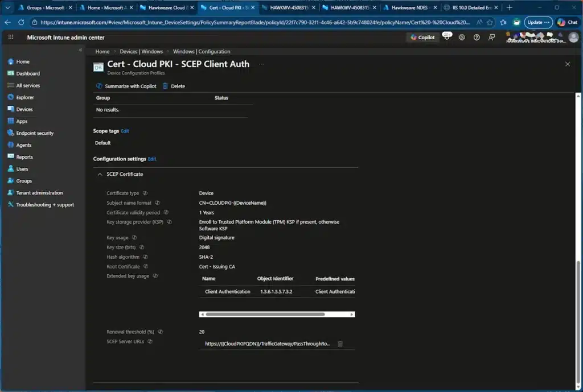Open the notifications bell icon
Screen dimensions: 583x392
[x=447, y=38]
